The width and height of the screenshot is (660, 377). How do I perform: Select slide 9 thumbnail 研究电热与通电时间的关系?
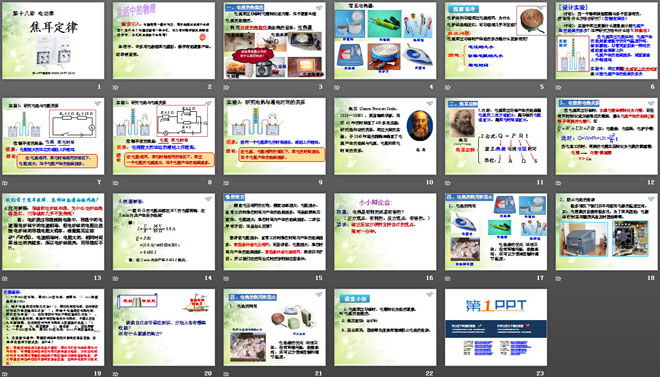click(274, 136)
